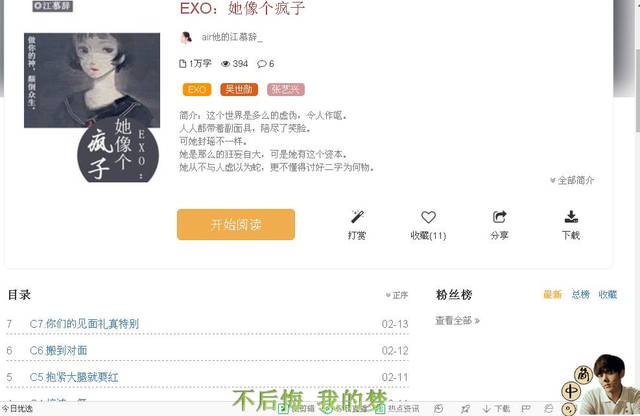The height and width of the screenshot is (416, 640).
Task: Switch to 总榜 fan ranking tab
Action: pos(580,294)
